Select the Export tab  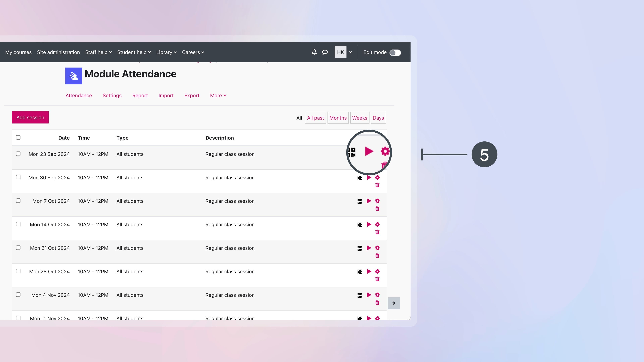(x=192, y=95)
